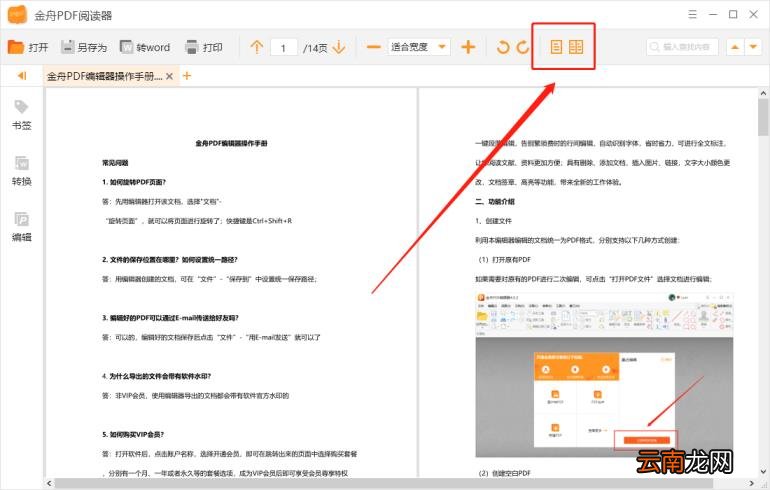Click scroll down arrow on vertical scrollbar
This screenshot has width=770, height=490.
(x=763, y=472)
